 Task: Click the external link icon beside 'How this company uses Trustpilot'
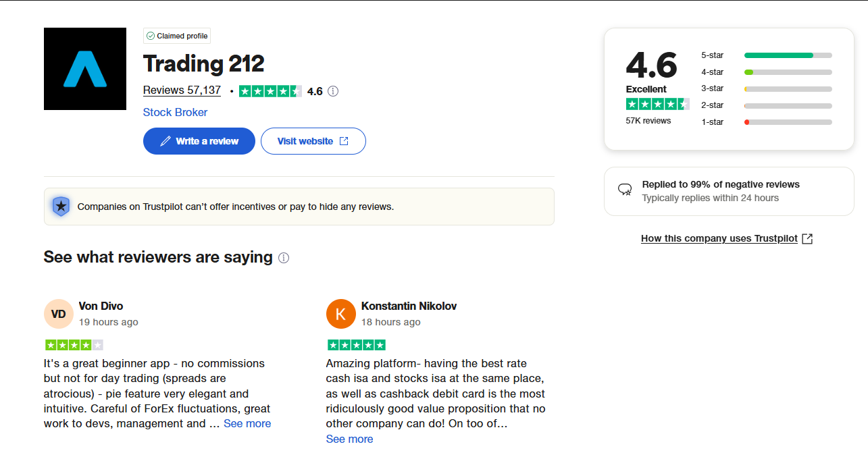coord(807,238)
